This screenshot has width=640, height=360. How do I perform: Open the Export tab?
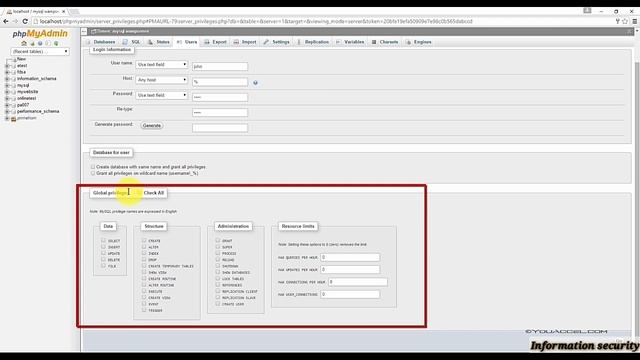(216, 42)
